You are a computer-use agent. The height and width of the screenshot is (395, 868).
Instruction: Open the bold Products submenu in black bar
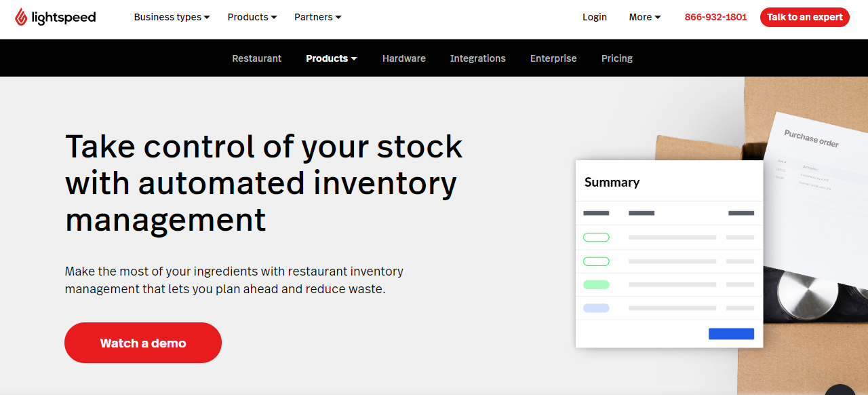(332, 58)
